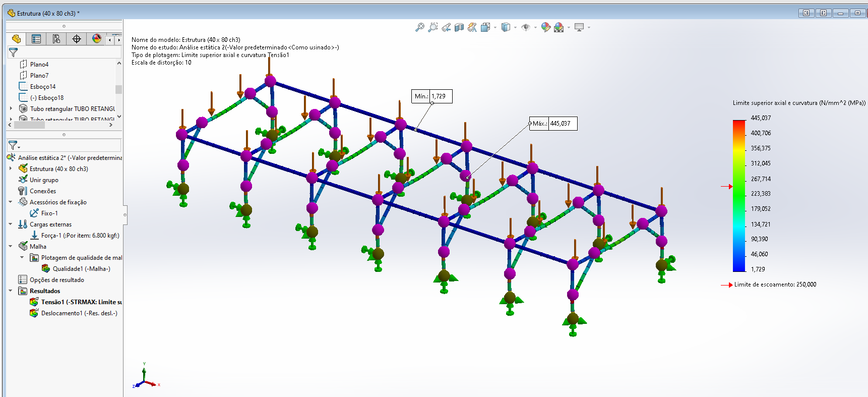Expand the Estrutura (40 x 80 ch3) node
The height and width of the screenshot is (397, 868).
11,168
